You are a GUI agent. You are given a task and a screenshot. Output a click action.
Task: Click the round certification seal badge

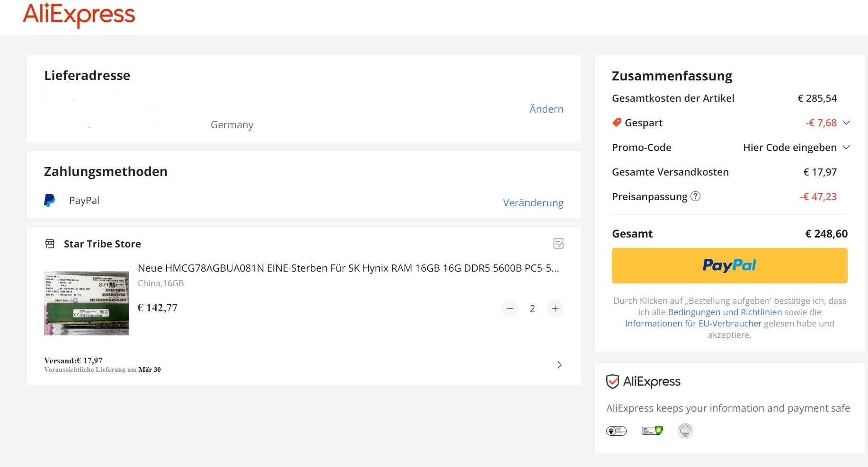click(x=685, y=431)
